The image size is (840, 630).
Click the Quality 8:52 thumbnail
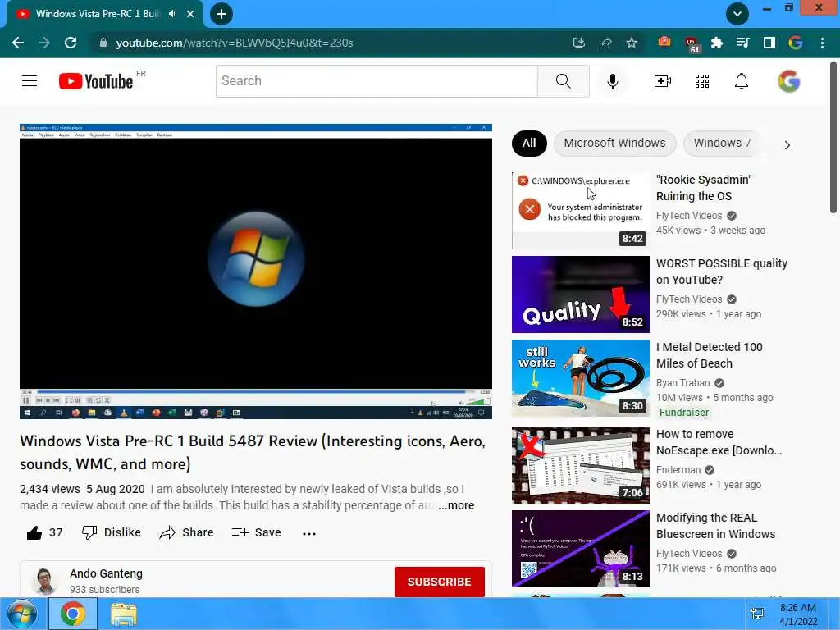(581, 294)
